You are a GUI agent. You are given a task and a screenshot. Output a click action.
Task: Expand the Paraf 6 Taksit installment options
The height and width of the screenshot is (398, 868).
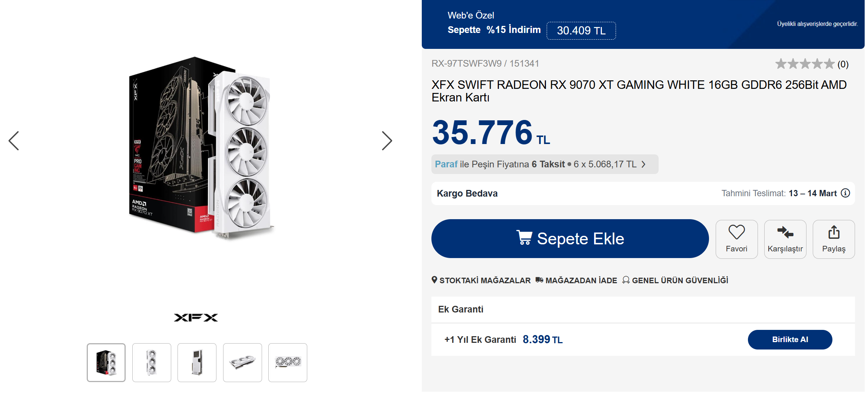[x=545, y=164]
